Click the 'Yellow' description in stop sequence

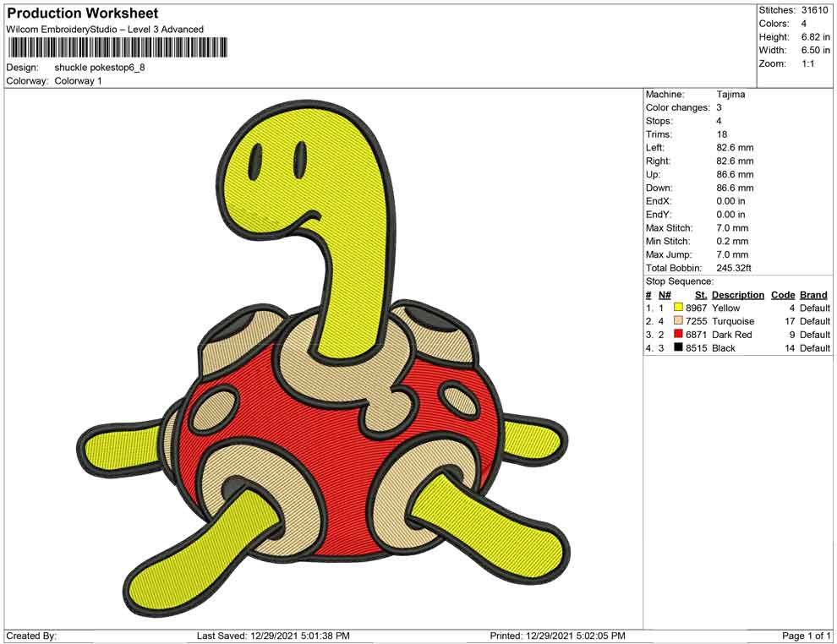pyautogui.click(x=726, y=308)
